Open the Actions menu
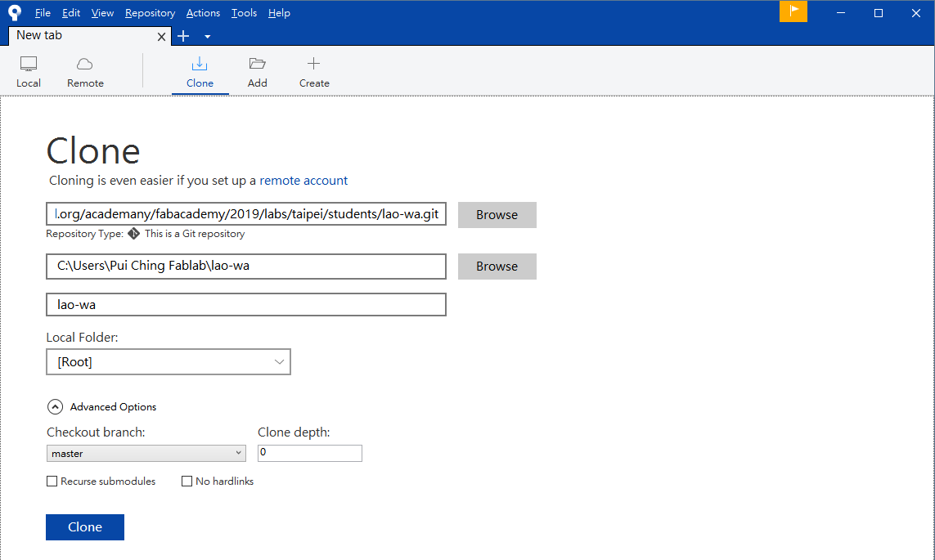935x560 pixels. (203, 13)
